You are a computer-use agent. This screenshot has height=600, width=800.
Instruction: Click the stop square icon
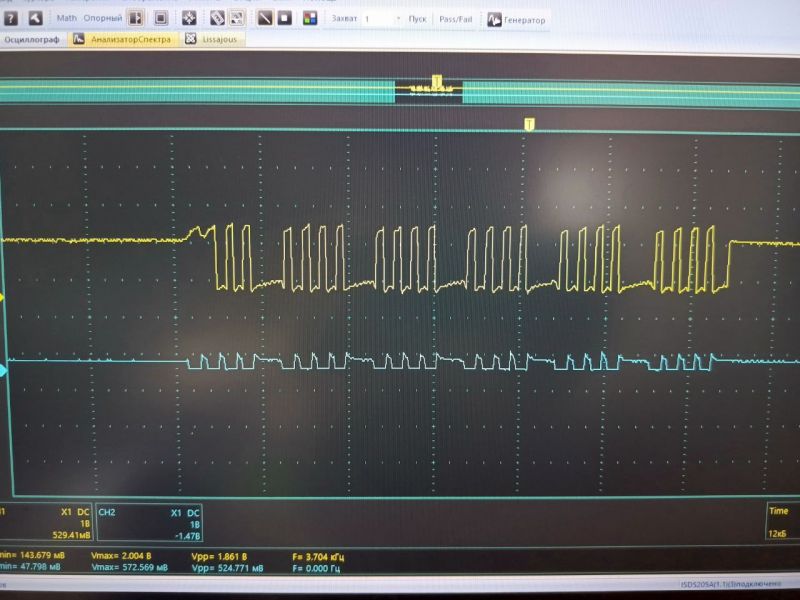[x=285, y=18]
